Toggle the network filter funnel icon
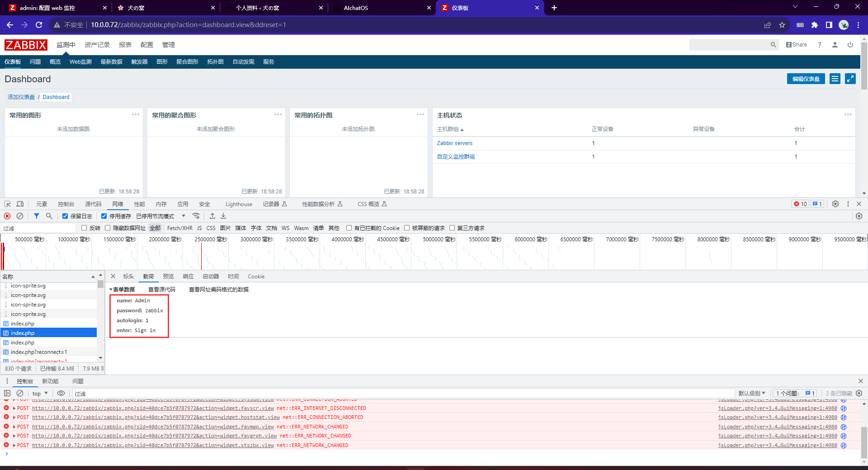This screenshot has width=868, height=470. click(x=37, y=216)
